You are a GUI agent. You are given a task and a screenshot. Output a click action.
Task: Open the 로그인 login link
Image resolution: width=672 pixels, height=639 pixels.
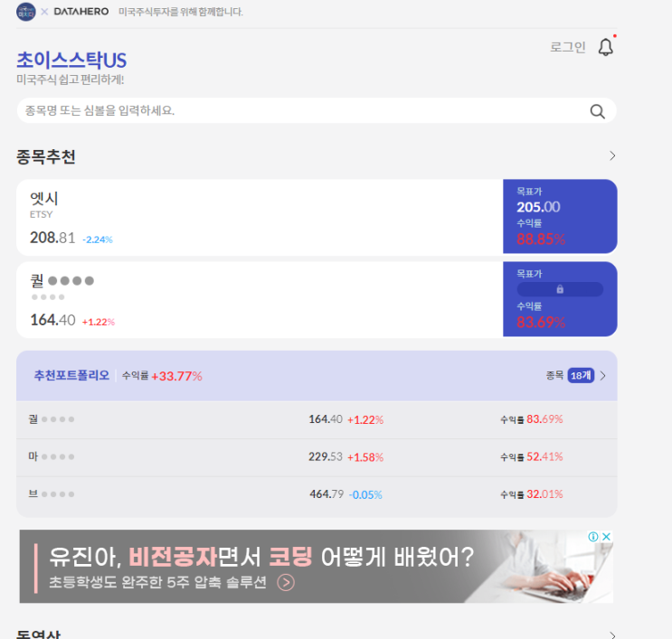pos(567,47)
